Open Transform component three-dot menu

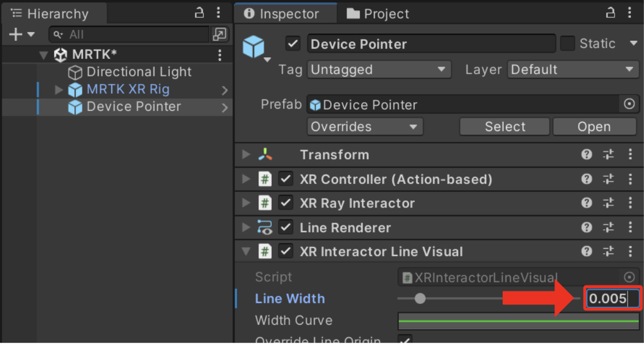630,154
